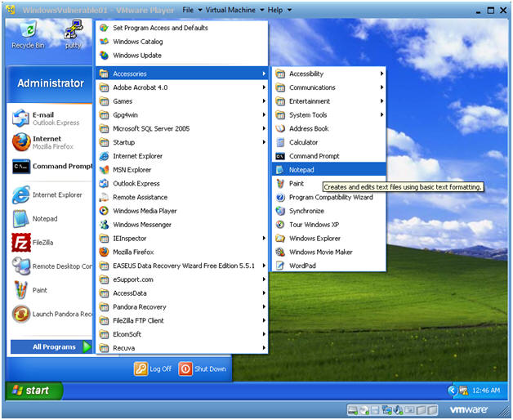The width and height of the screenshot is (513, 420).
Task: Select Notepad in the Accessories submenu
Action: pos(329,170)
